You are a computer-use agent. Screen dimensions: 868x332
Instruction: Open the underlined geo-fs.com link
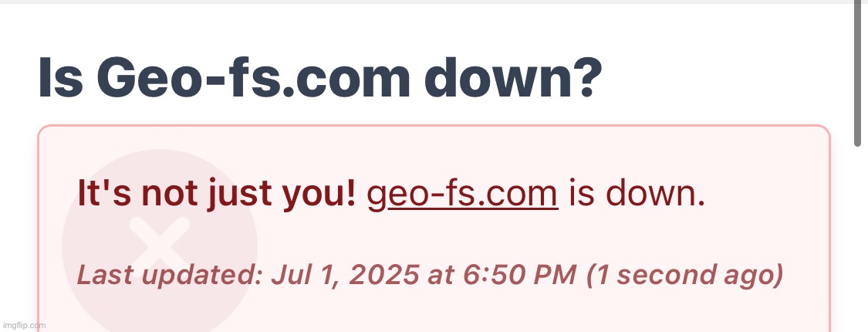[x=462, y=195]
